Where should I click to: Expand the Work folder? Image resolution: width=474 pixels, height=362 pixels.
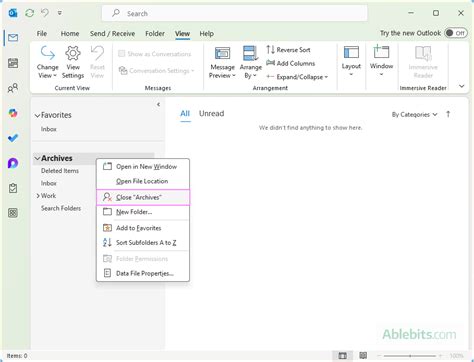(x=38, y=196)
